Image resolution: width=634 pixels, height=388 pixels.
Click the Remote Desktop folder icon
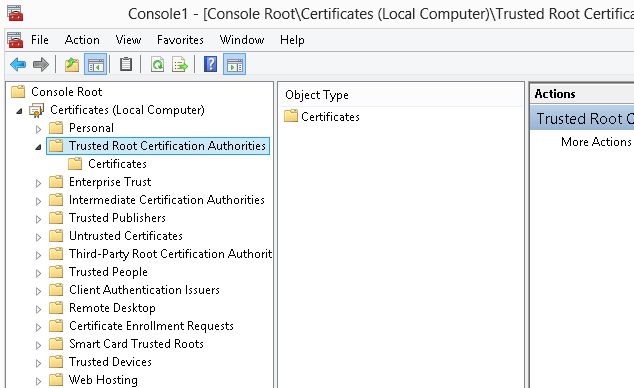pyautogui.click(x=56, y=308)
